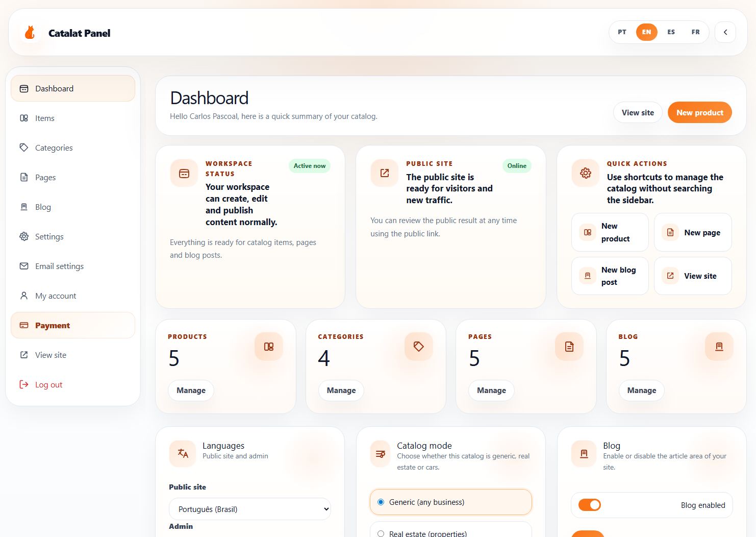Open Dashboard in the sidebar
The height and width of the screenshot is (537, 756).
pos(73,88)
